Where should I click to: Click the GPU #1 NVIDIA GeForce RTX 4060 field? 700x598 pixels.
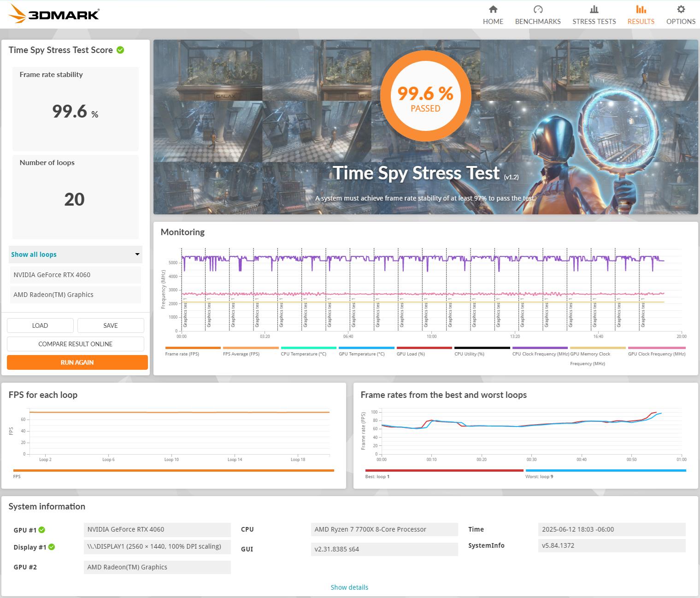(157, 529)
